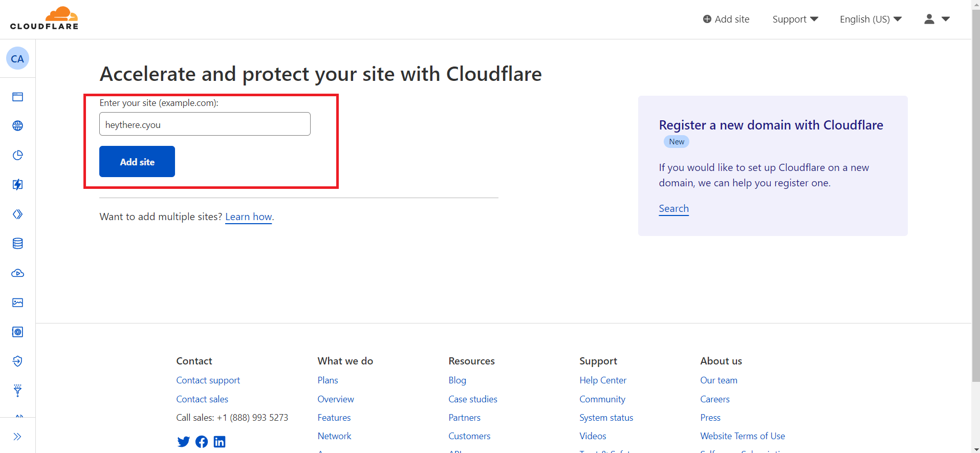Focus the site domain input field

coord(205,124)
